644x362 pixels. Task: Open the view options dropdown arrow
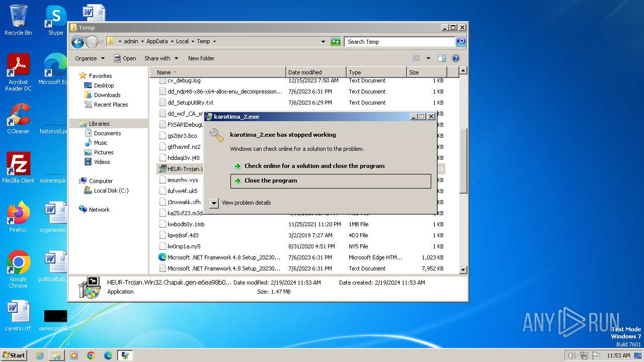428,58
